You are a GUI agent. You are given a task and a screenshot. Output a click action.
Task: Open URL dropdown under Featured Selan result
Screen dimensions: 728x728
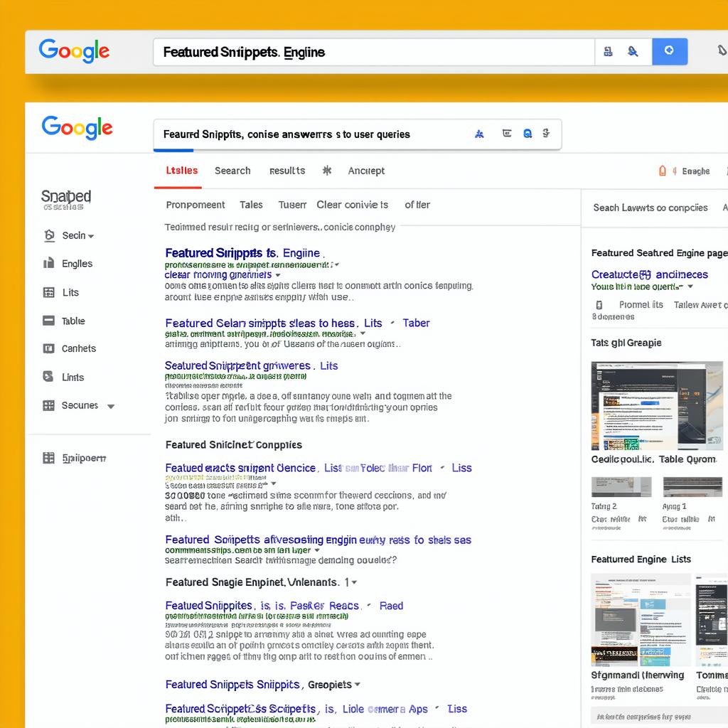(363, 333)
